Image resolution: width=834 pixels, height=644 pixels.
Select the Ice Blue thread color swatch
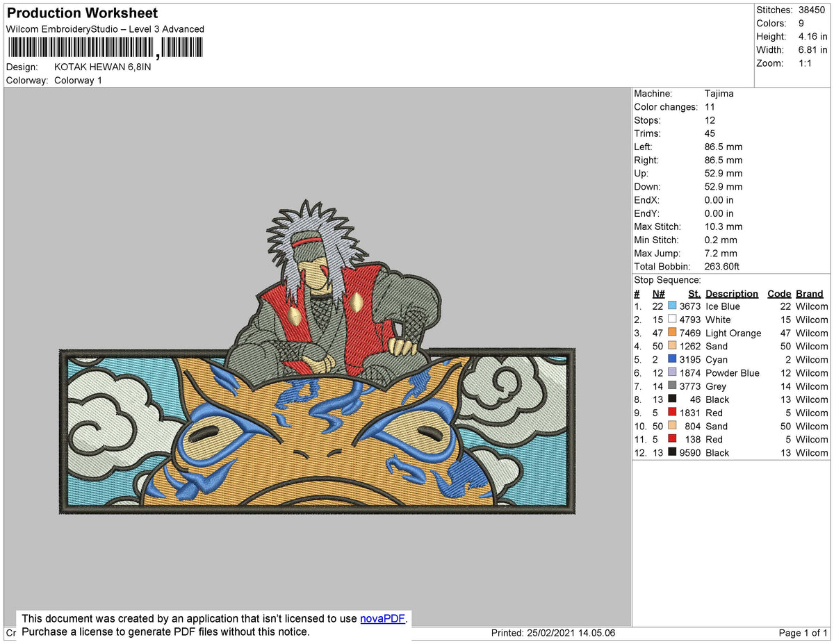673,306
